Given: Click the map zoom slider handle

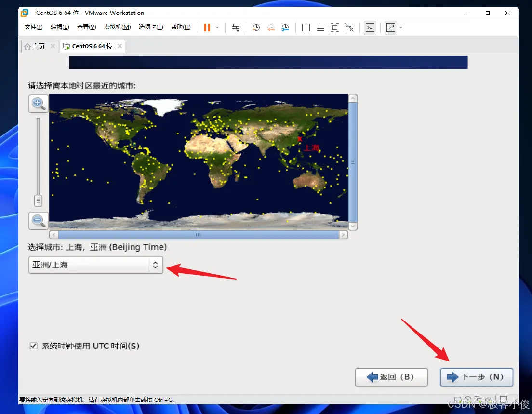Looking at the screenshot, I should [38, 200].
